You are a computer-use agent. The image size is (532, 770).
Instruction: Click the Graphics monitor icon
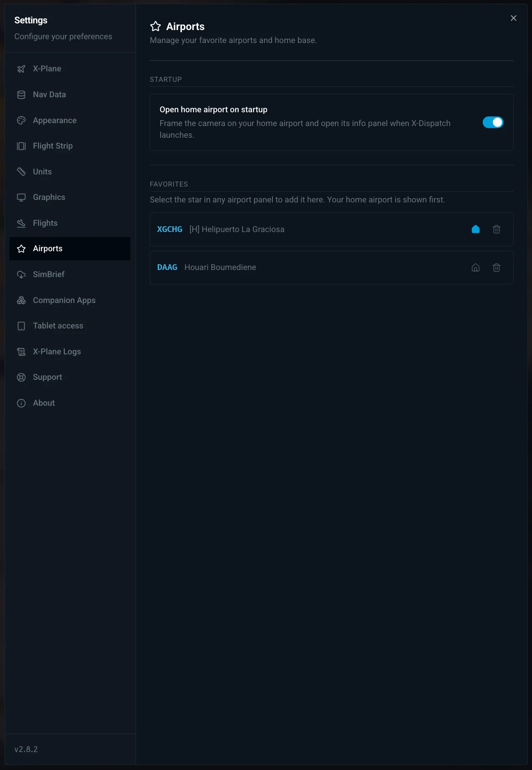coord(21,197)
